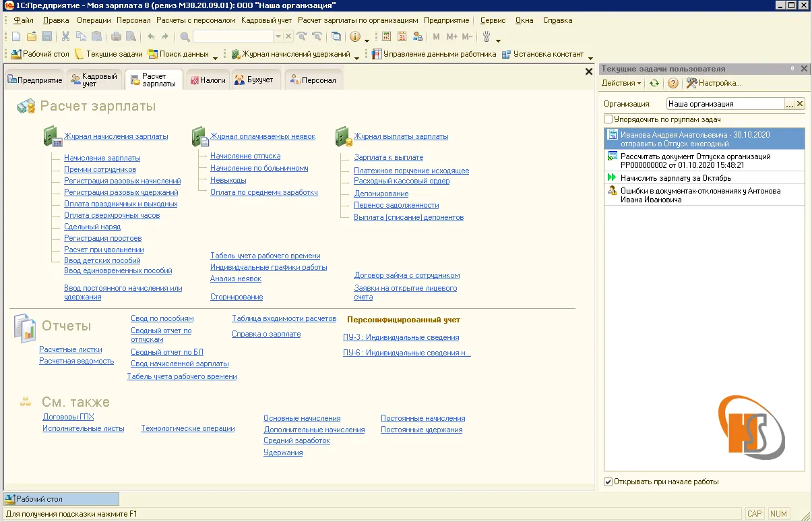This screenshot has width=812, height=522.
Task: Click the info help icon in main toolbar
Action: (354, 36)
